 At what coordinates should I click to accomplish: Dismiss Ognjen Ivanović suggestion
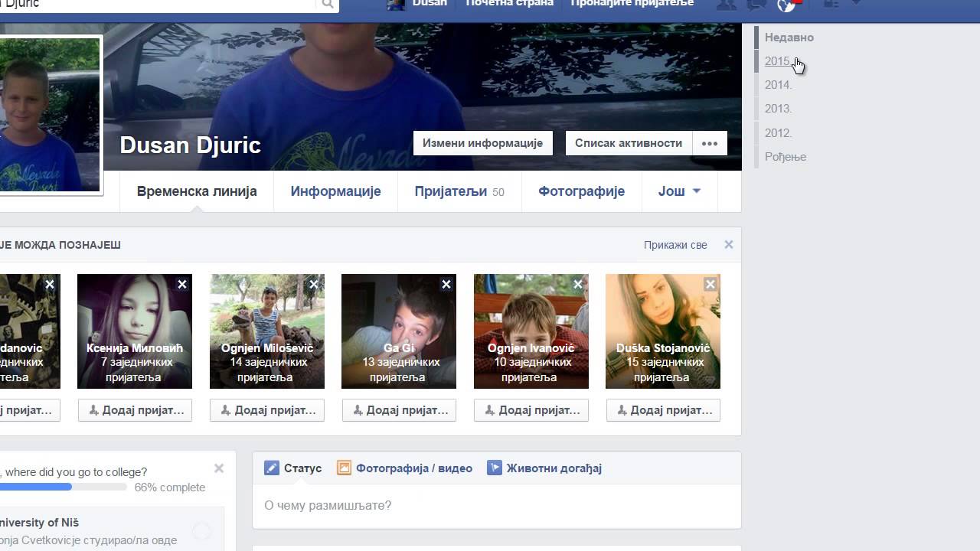pos(578,285)
